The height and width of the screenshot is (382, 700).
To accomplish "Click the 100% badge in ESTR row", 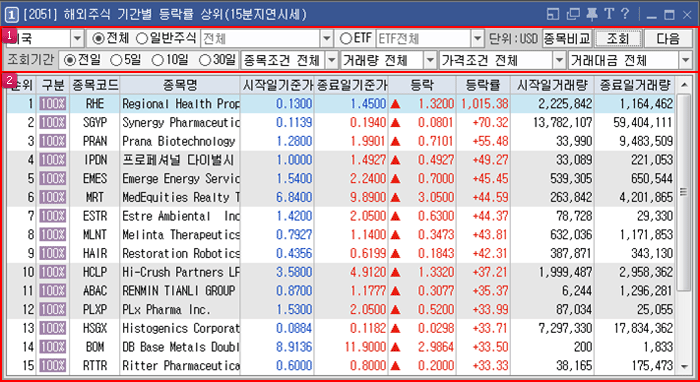I will tap(52, 216).
